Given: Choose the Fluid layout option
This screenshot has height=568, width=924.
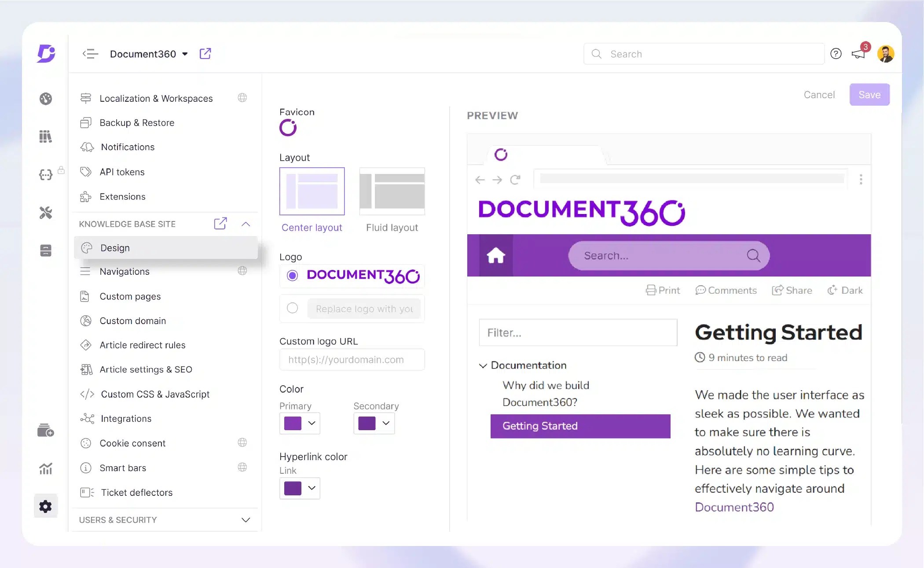Looking at the screenshot, I should pyautogui.click(x=392, y=191).
